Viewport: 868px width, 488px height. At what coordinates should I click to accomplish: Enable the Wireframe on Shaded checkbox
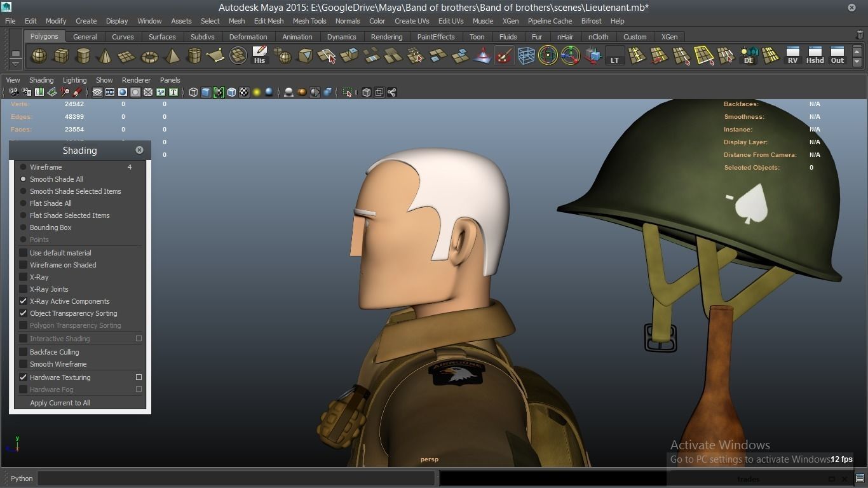24,265
